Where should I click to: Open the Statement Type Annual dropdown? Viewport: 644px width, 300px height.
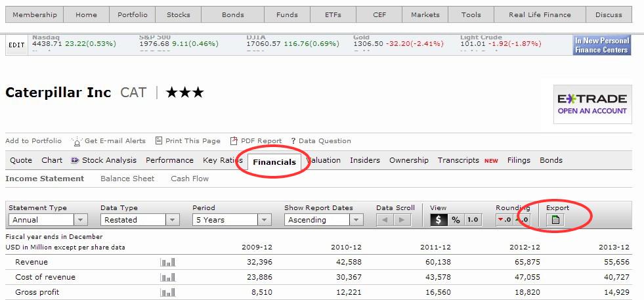click(x=48, y=220)
